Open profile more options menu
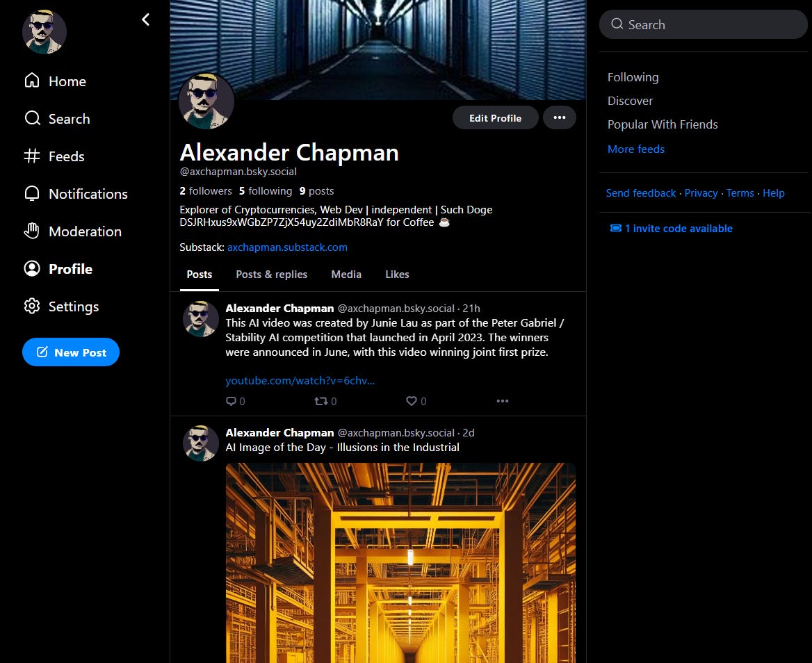This screenshot has height=663, width=812. tap(559, 117)
